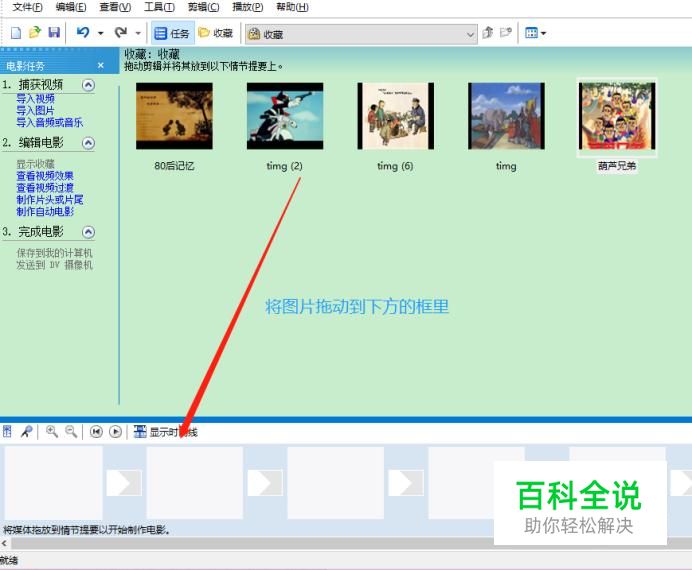This screenshot has height=570, width=692.
Task: Open the 收藏 collection combo box
Action: tap(361, 34)
